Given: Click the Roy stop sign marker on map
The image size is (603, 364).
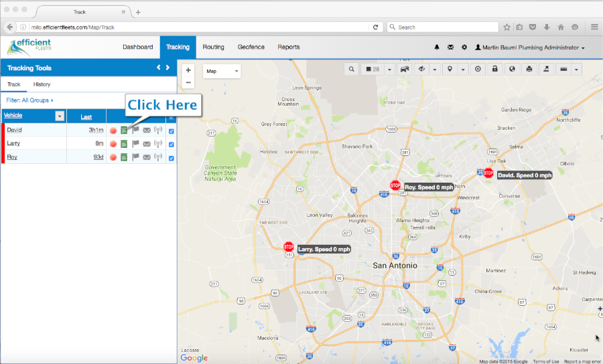Looking at the screenshot, I should [x=395, y=185].
